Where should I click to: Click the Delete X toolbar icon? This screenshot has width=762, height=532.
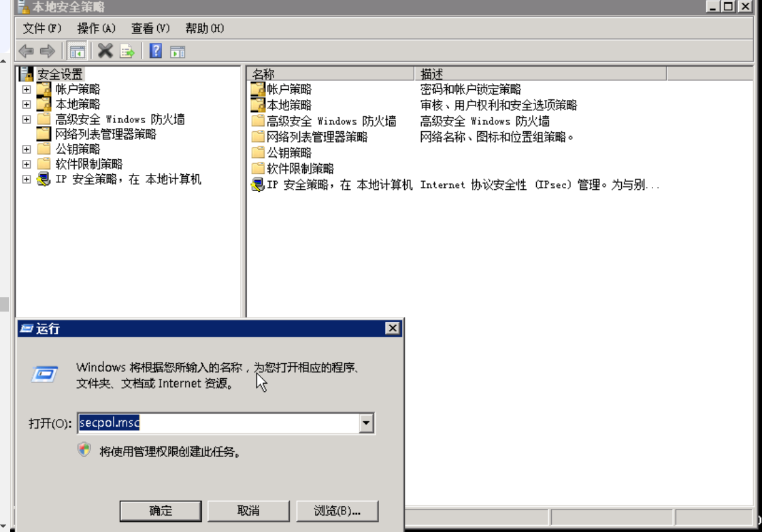[105, 50]
